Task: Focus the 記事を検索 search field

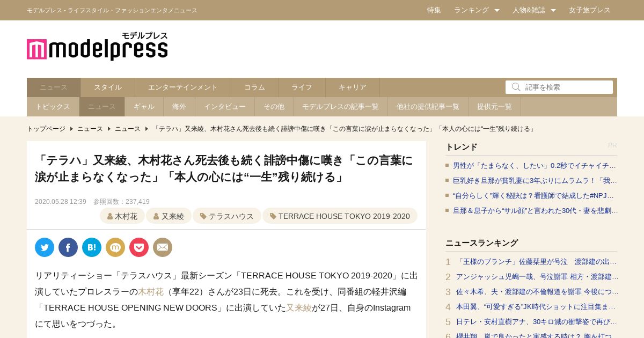Action: pos(559,87)
